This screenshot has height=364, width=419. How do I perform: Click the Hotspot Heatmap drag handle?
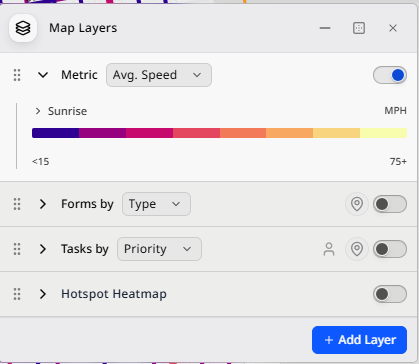pyautogui.click(x=17, y=294)
